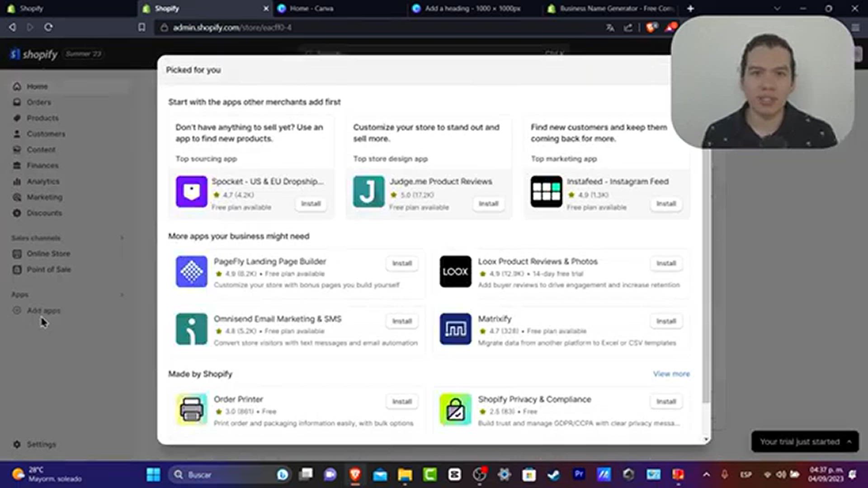
Task: Click the browser reload icon
Action: (x=48, y=27)
